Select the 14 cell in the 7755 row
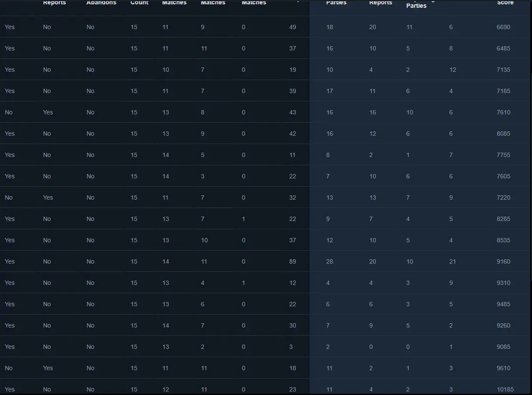This screenshot has height=395, width=532. pyautogui.click(x=166, y=155)
